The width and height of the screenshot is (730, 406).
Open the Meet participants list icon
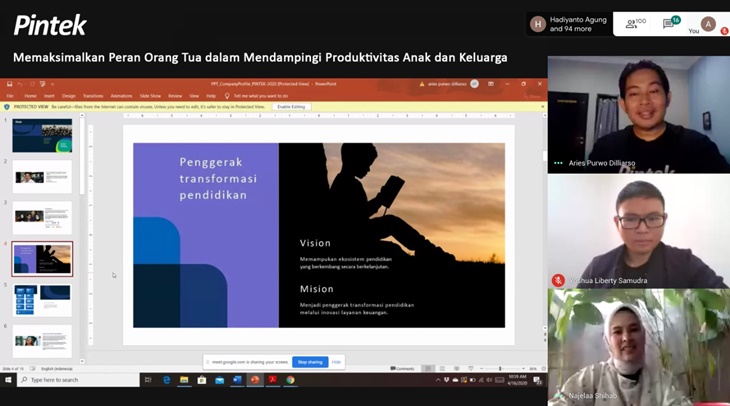[635, 23]
